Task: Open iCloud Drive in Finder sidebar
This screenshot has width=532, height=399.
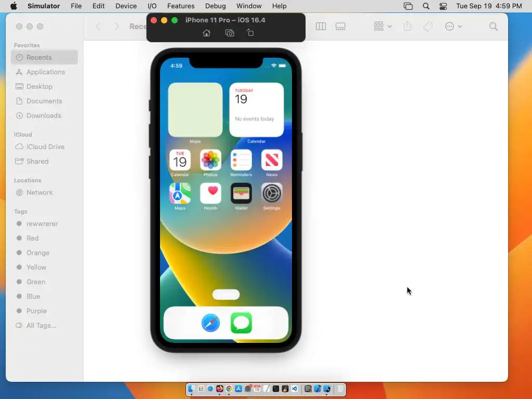Action: pos(45,147)
